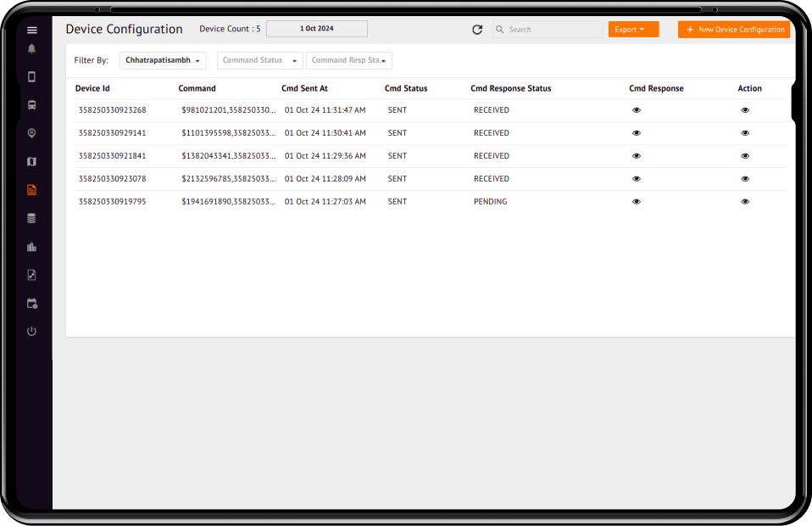This screenshot has width=812, height=526.
Task: Click the location pin sidebar icon
Action: pyautogui.click(x=32, y=133)
